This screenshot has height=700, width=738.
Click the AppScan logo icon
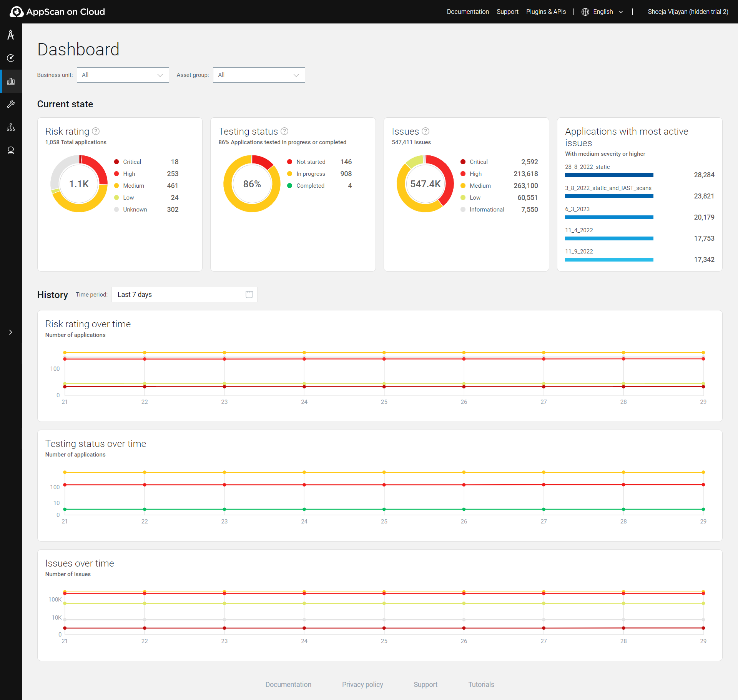16,12
